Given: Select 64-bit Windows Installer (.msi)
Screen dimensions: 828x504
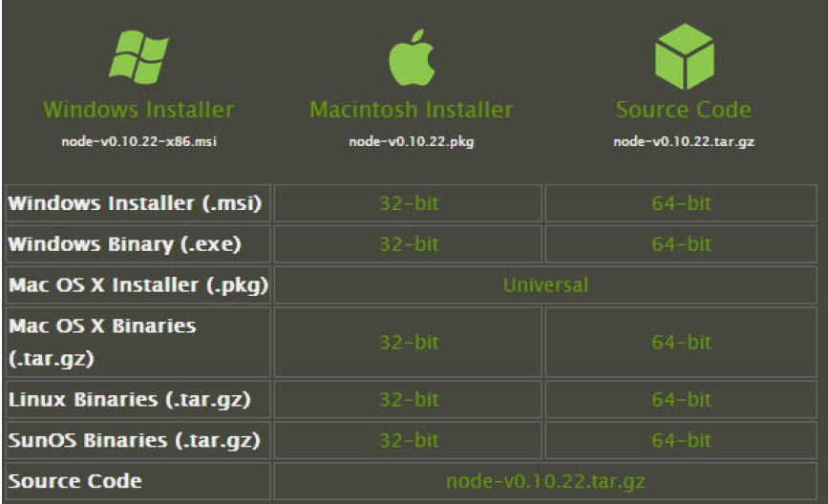Looking at the screenshot, I should pos(682,203).
